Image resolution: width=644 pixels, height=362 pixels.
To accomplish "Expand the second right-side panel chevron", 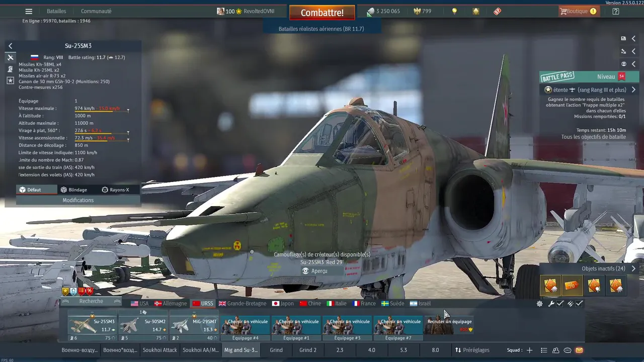I will [x=634, y=51].
